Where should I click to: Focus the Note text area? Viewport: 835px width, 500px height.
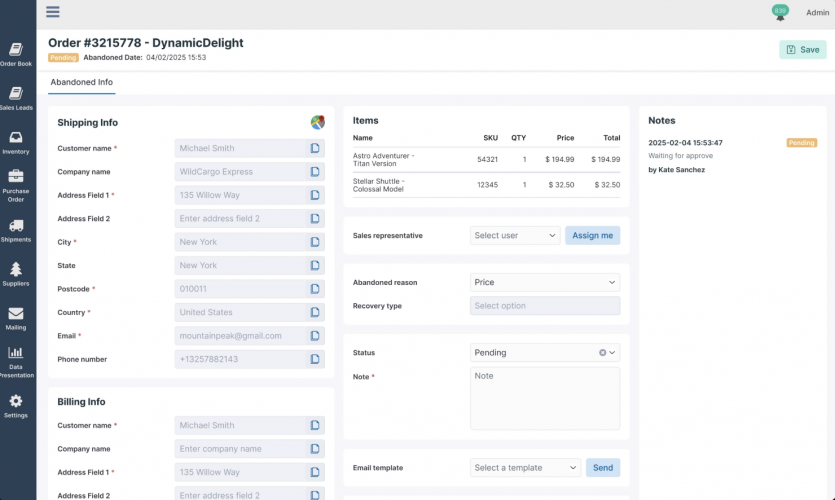545,398
